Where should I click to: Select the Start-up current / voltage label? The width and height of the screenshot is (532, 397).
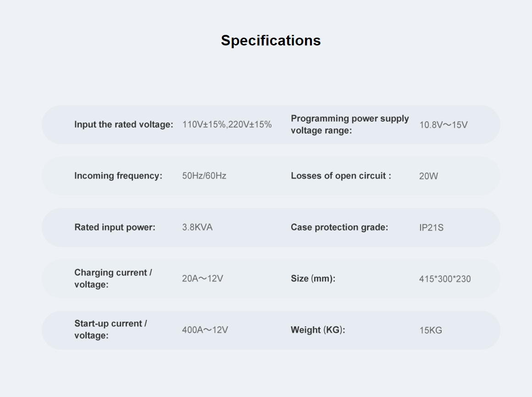[x=111, y=330]
